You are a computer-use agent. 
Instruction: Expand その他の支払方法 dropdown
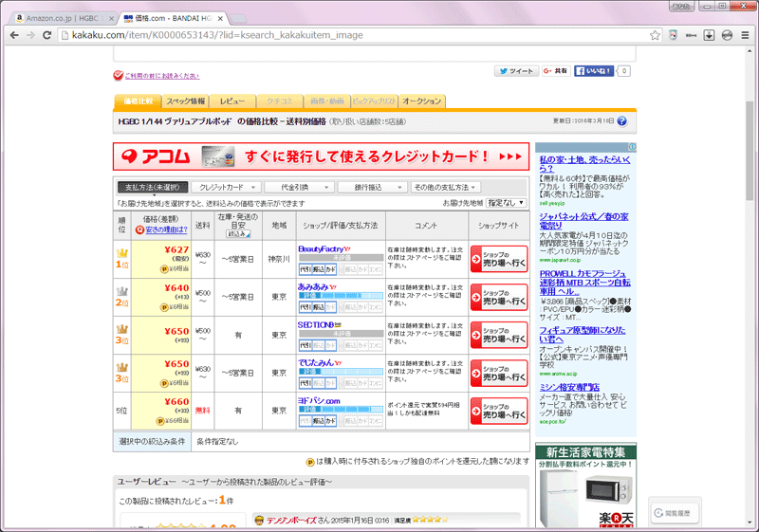(x=446, y=187)
